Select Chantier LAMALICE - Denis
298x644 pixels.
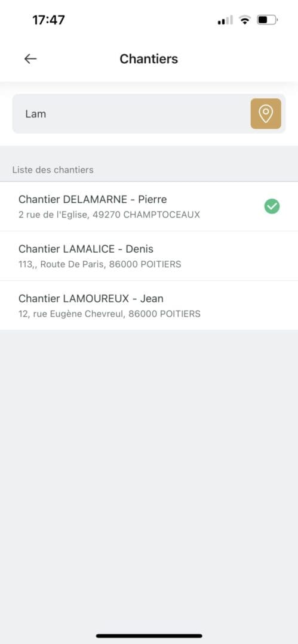click(x=149, y=256)
